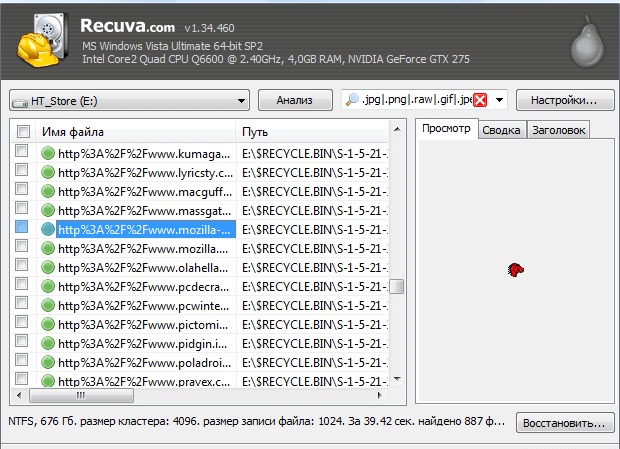Click green status dot of massgat file

(x=48, y=210)
